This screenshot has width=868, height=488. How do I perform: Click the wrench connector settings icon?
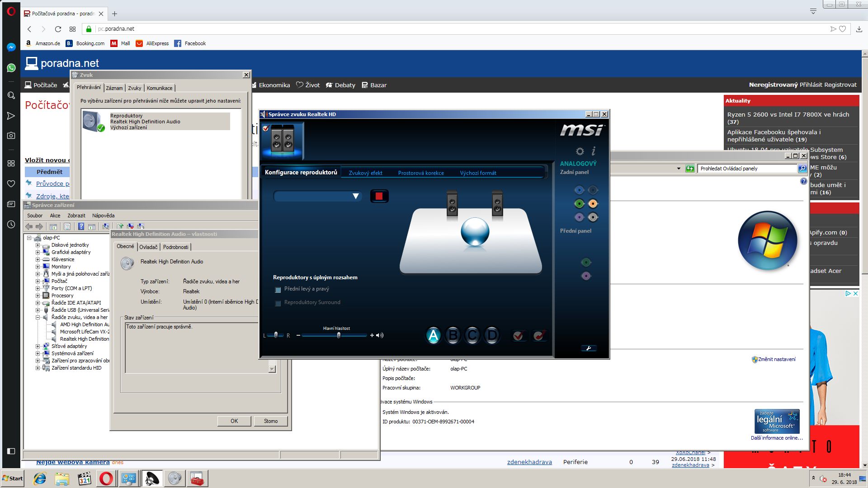point(588,348)
